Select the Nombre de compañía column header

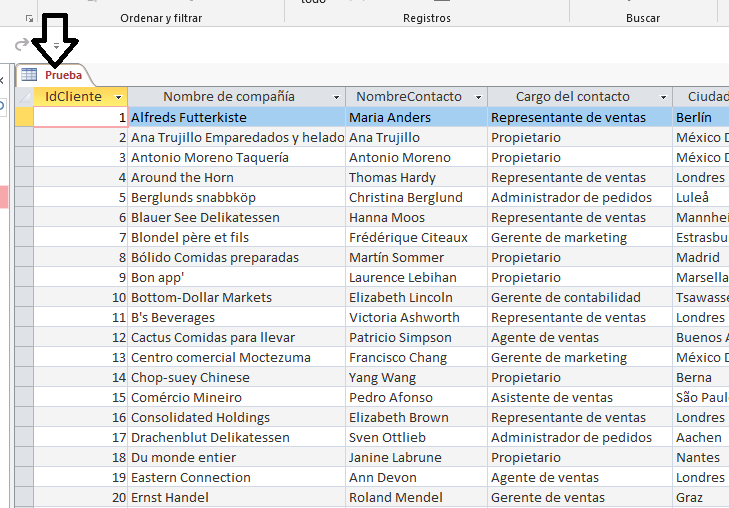pos(228,97)
